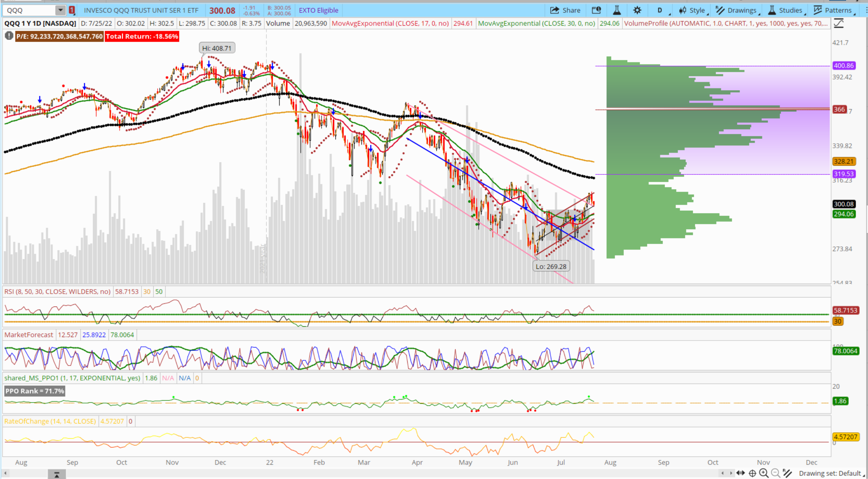Toggle the bottom collapse arrow button
868x479 pixels.
click(57, 474)
